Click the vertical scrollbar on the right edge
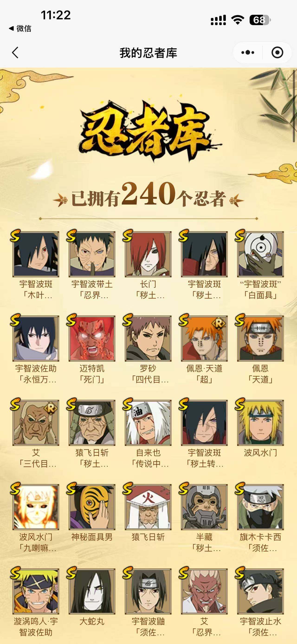 [x=294, y=106]
